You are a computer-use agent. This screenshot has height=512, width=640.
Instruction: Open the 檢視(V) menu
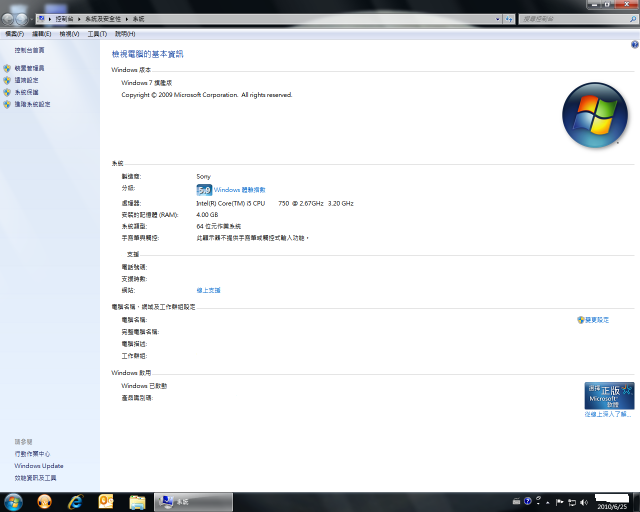point(69,34)
